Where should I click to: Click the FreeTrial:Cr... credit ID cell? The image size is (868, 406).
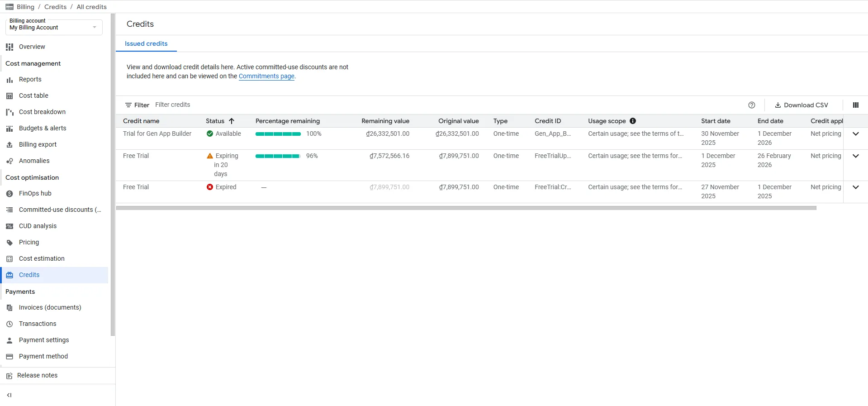click(x=553, y=187)
